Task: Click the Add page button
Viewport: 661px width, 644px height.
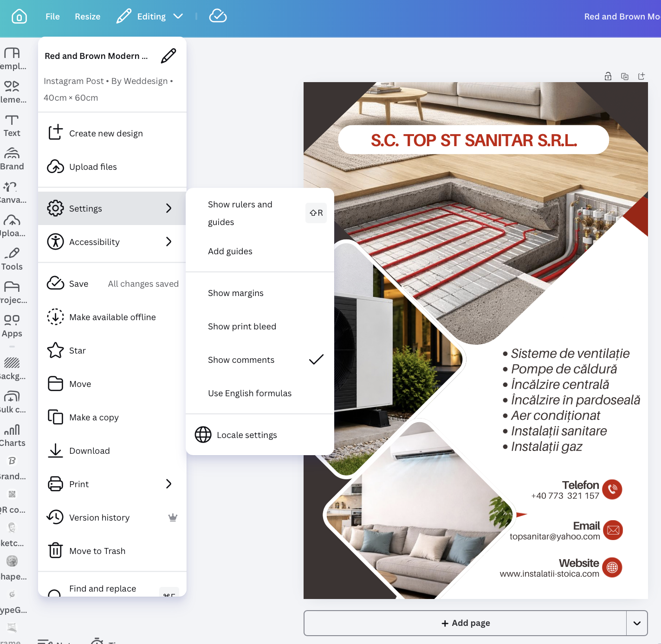Action: pos(465,623)
